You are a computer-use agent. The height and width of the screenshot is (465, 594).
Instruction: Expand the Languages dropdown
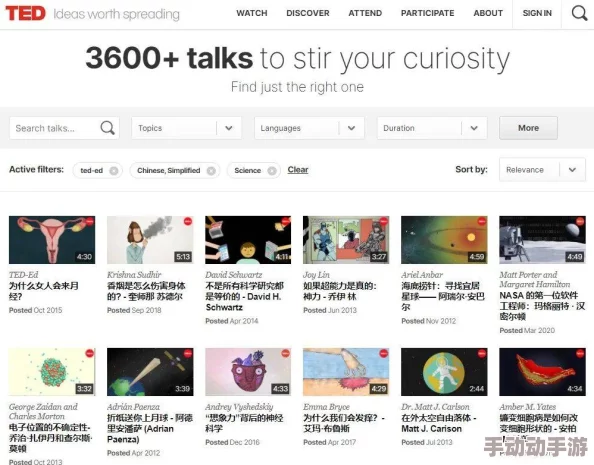coord(309,128)
